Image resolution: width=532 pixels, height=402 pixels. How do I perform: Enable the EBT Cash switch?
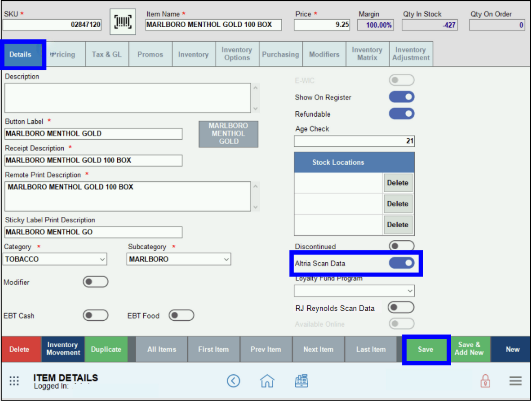coord(95,315)
